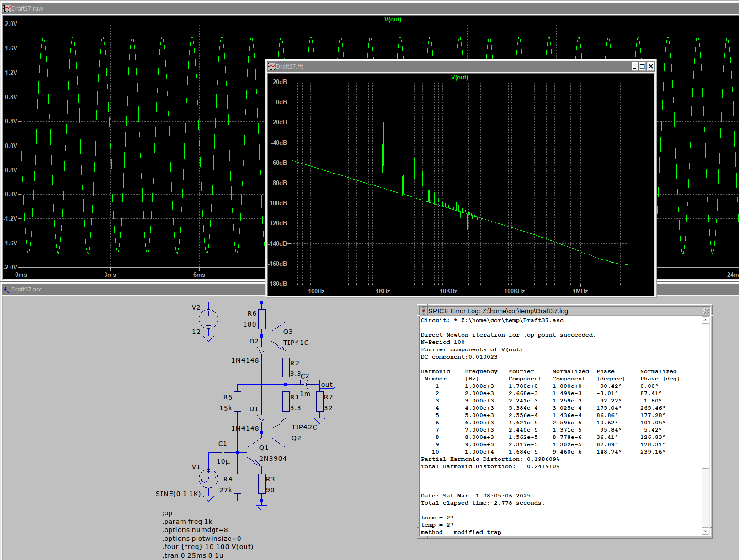Select resistor R4 27k symbol
739x560 pixels.
238,484
